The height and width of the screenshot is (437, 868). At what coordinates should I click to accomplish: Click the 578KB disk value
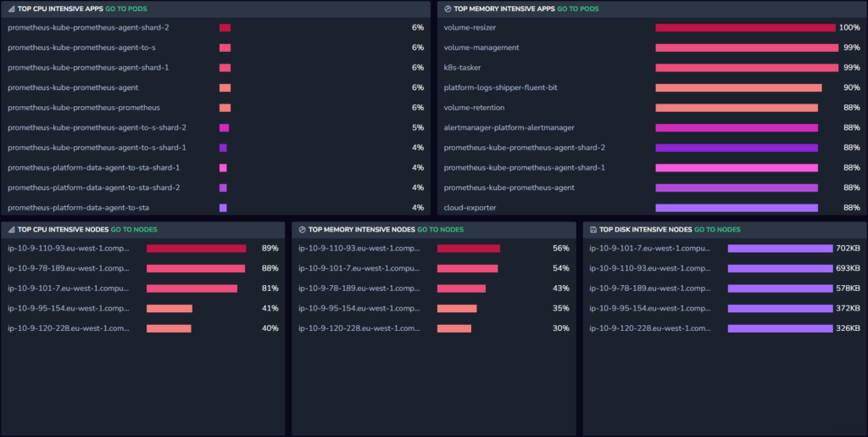[x=848, y=288]
